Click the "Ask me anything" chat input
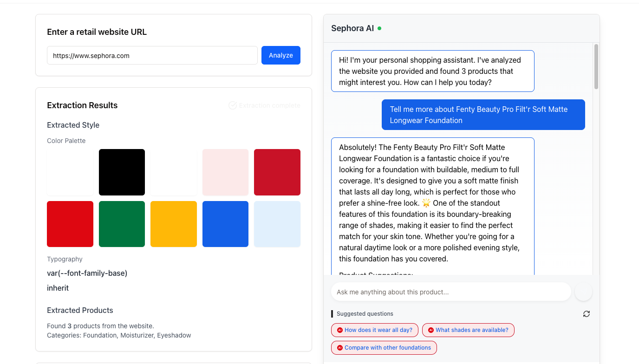 tap(450, 292)
